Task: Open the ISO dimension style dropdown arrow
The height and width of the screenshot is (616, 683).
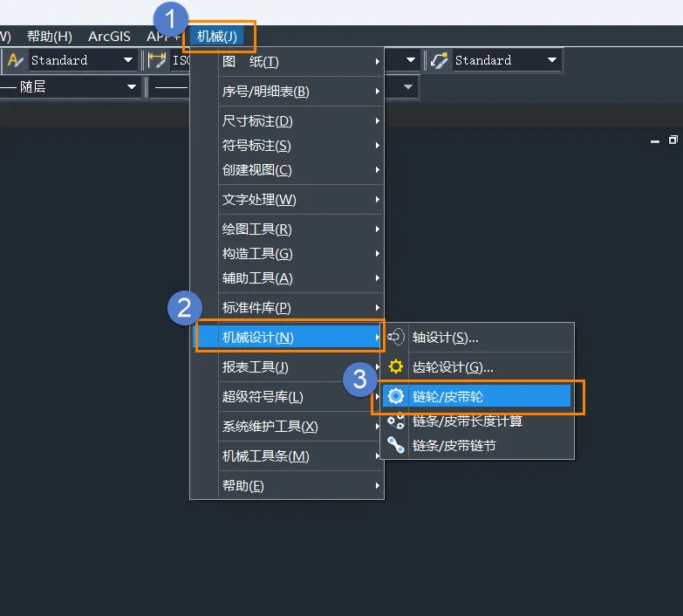Action: pos(410,60)
